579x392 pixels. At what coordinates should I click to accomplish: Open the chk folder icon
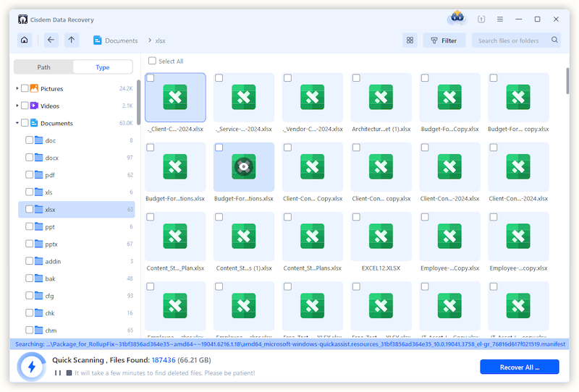(x=39, y=312)
